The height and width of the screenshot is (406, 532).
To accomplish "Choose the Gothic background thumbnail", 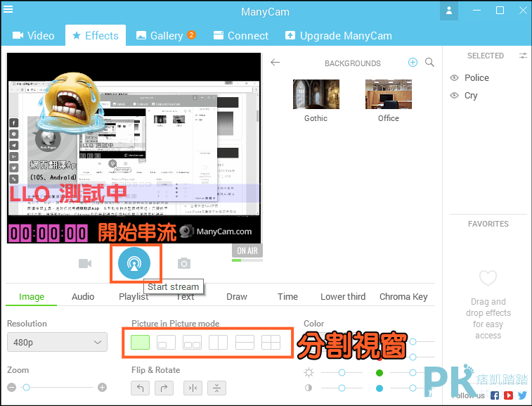I will 316,94.
